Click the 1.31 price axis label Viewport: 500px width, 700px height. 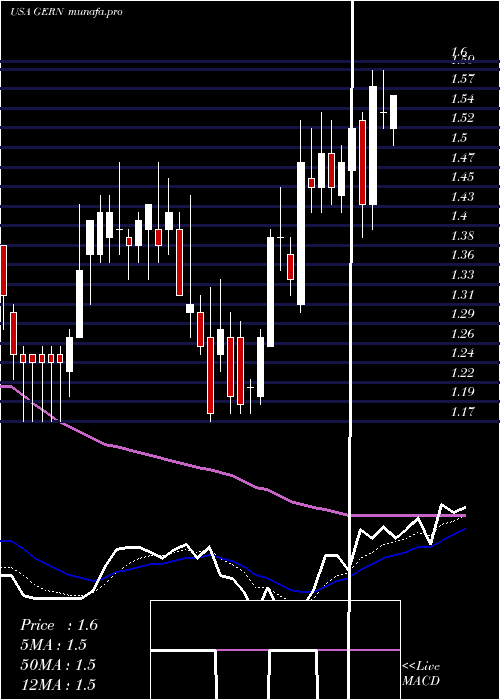[462, 294]
